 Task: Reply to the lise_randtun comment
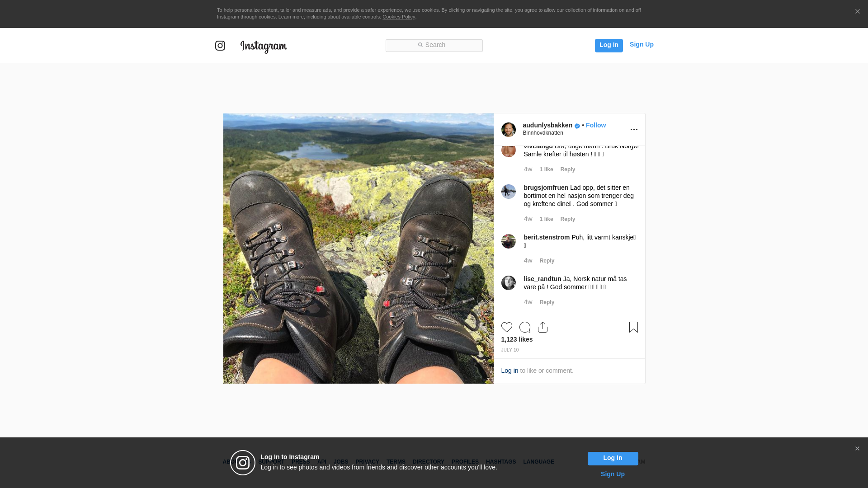(547, 302)
